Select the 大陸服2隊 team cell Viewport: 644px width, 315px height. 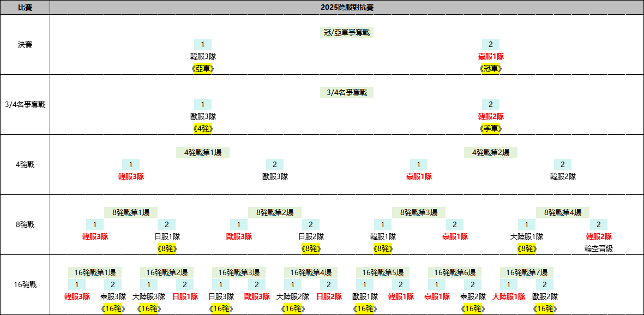coord(292,297)
